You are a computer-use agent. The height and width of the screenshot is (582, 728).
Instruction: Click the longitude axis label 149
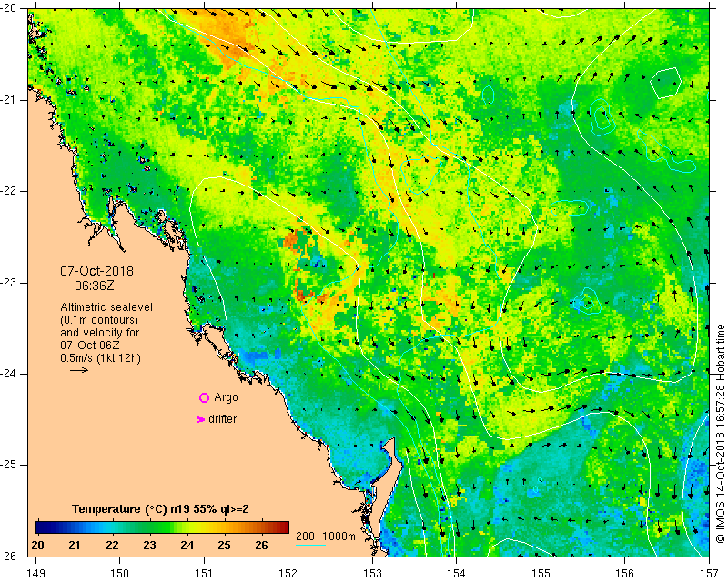(36, 574)
